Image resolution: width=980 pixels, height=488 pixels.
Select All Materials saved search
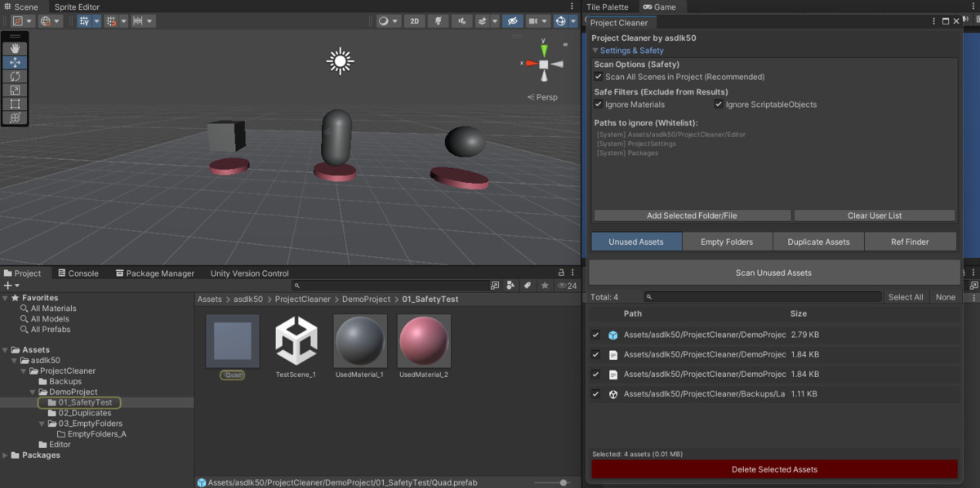click(53, 308)
